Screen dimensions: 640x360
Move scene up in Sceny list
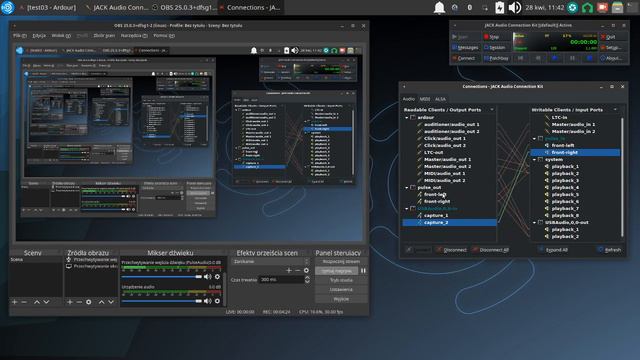coord(37,302)
